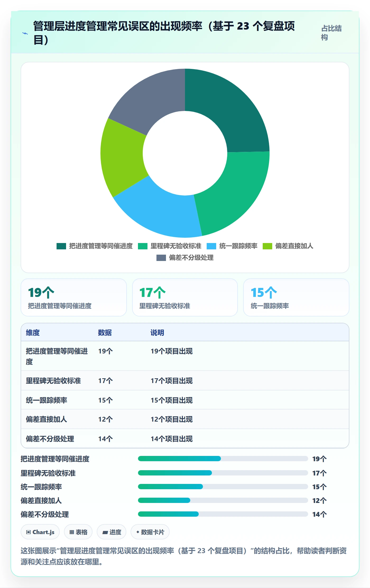
Task: Open the 17个 data card
Action: (185, 297)
